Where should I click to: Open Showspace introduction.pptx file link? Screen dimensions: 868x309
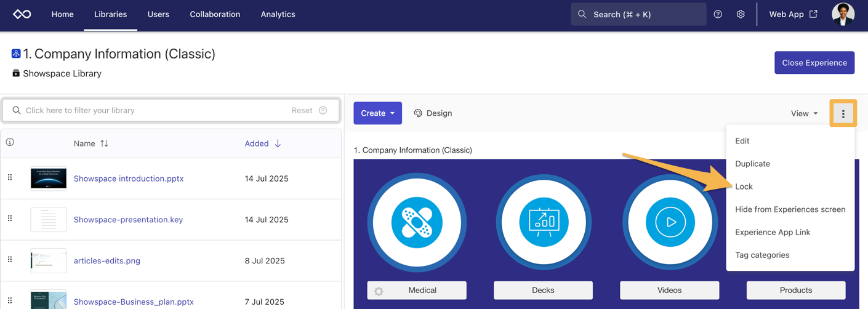click(x=129, y=179)
